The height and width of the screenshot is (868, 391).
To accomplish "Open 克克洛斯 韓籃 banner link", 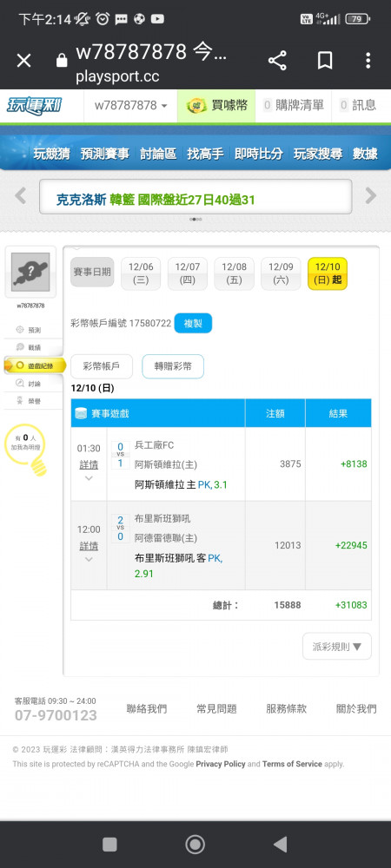I will click(x=156, y=200).
